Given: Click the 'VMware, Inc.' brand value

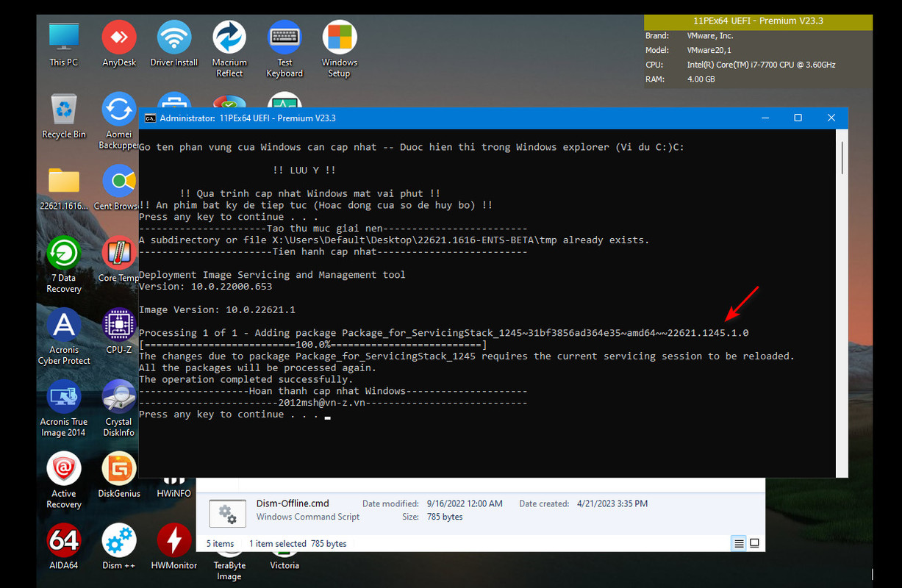Looking at the screenshot, I should coord(710,35).
